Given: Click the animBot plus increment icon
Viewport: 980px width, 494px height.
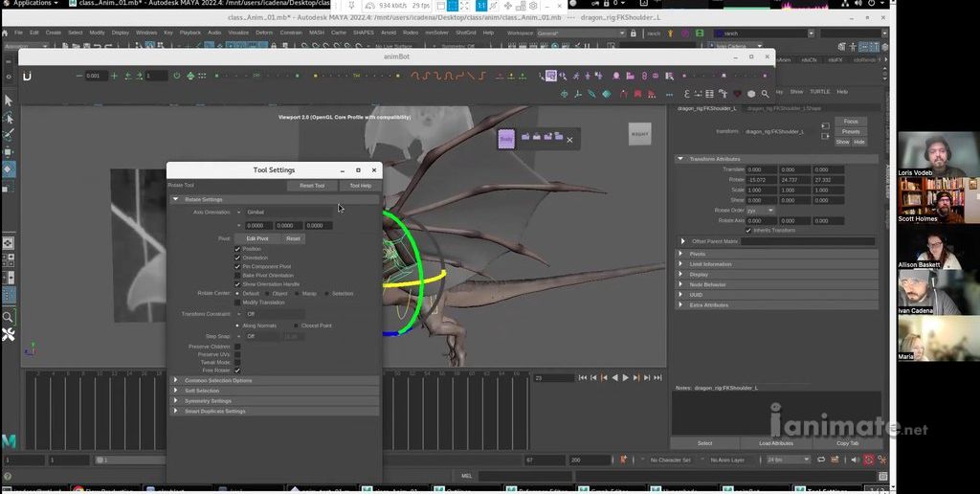Looking at the screenshot, I should (x=115, y=76).
